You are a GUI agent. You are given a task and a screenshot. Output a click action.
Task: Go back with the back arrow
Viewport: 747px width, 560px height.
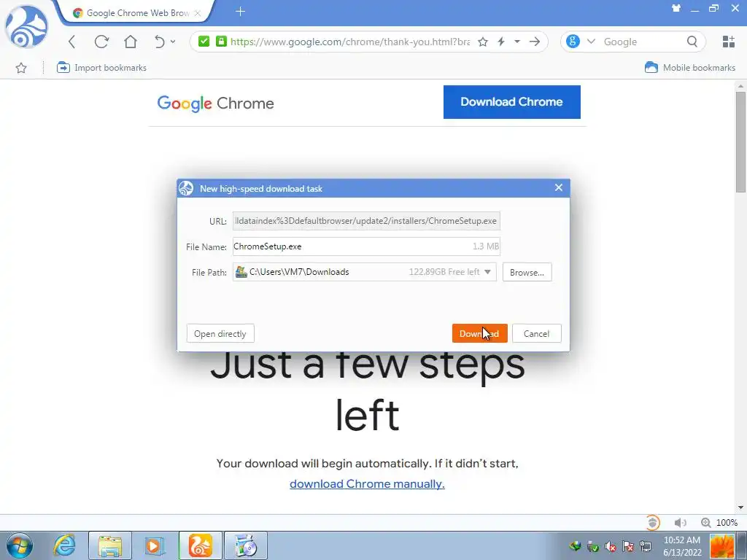[x=72, y=42]
